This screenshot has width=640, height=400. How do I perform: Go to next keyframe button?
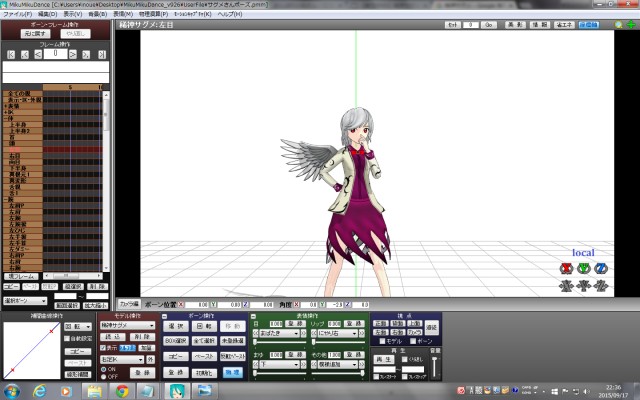pyautogui.click(x=86, y=54)
